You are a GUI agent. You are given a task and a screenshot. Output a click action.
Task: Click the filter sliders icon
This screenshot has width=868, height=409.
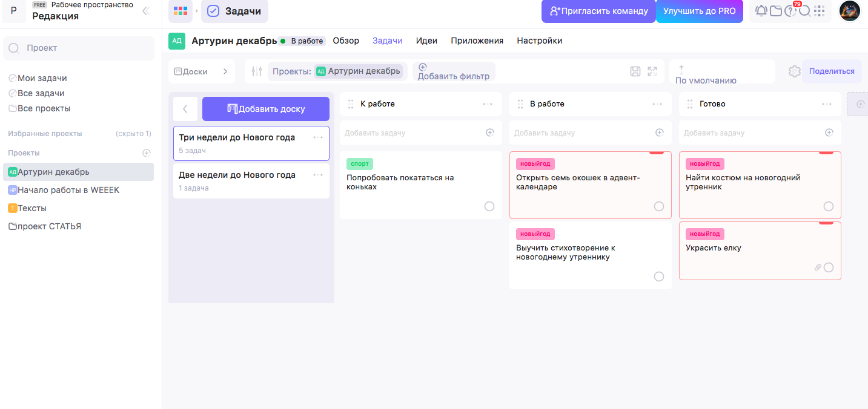(x=256, y=71)
